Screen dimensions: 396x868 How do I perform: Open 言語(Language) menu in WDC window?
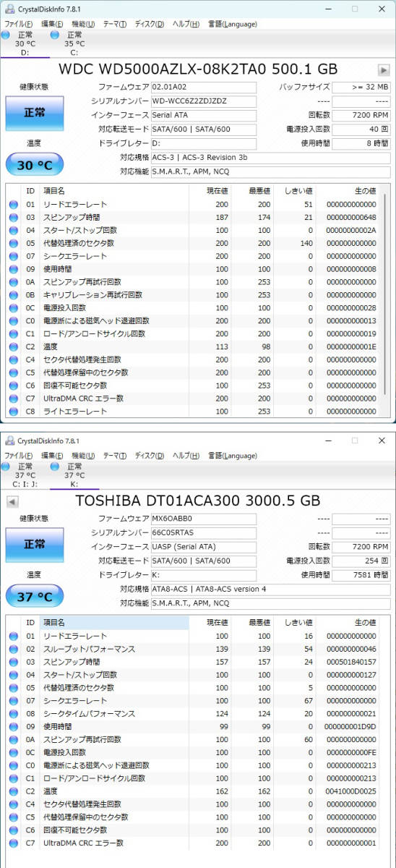point(232,24)
